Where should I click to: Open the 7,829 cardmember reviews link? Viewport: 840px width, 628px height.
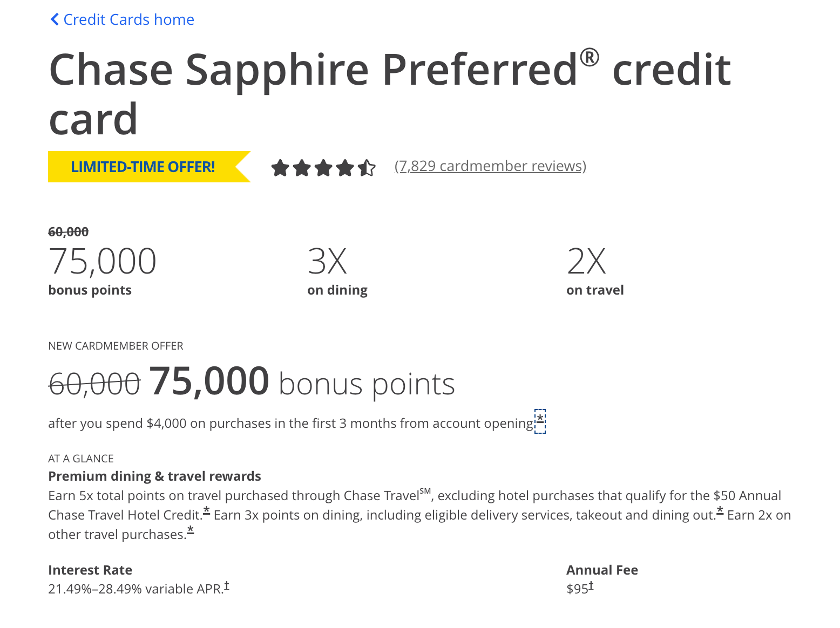[490, 166]
